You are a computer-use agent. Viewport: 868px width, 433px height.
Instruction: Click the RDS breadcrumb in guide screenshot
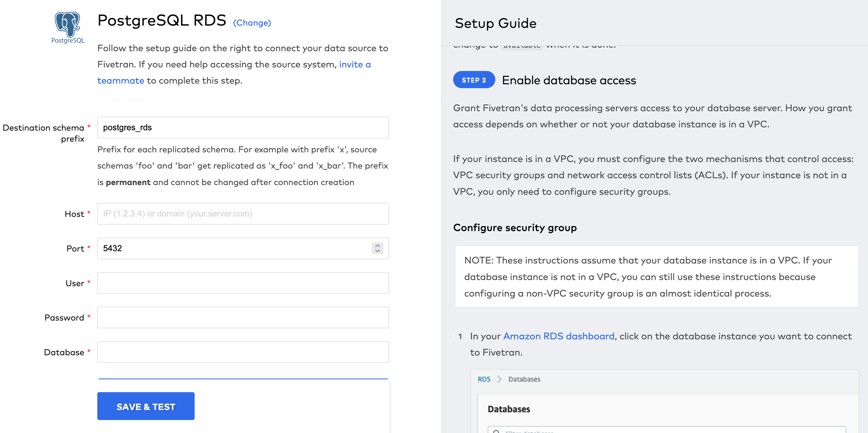pos(484,379)
